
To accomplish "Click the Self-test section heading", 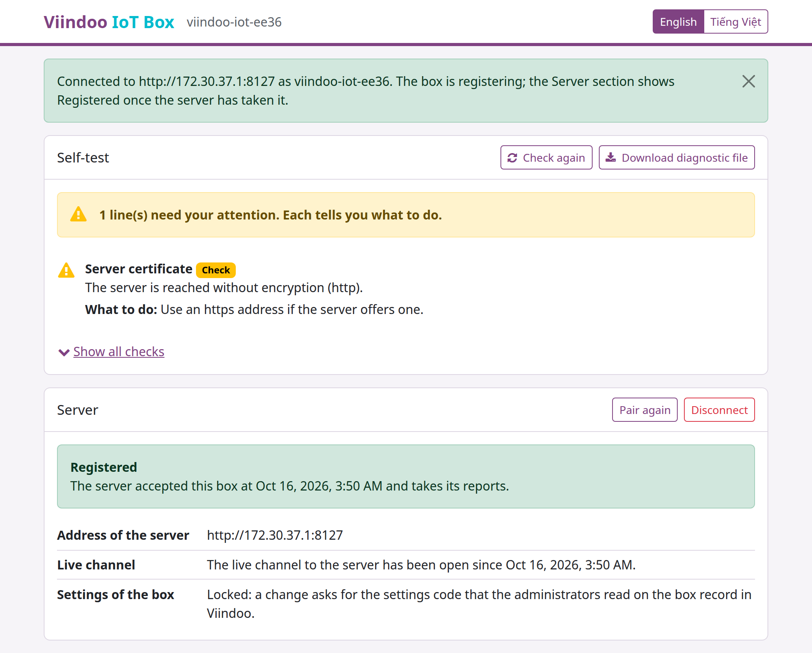I will (83, 157).
